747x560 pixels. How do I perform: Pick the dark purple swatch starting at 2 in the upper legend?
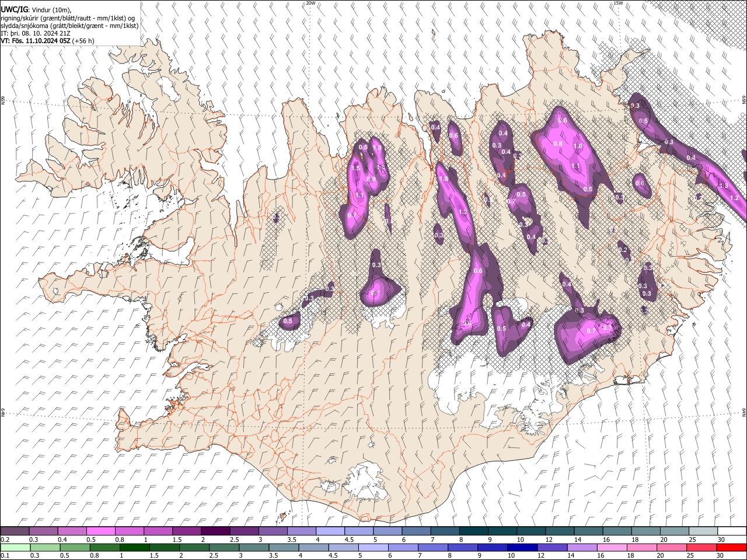[x=215, y=531]
